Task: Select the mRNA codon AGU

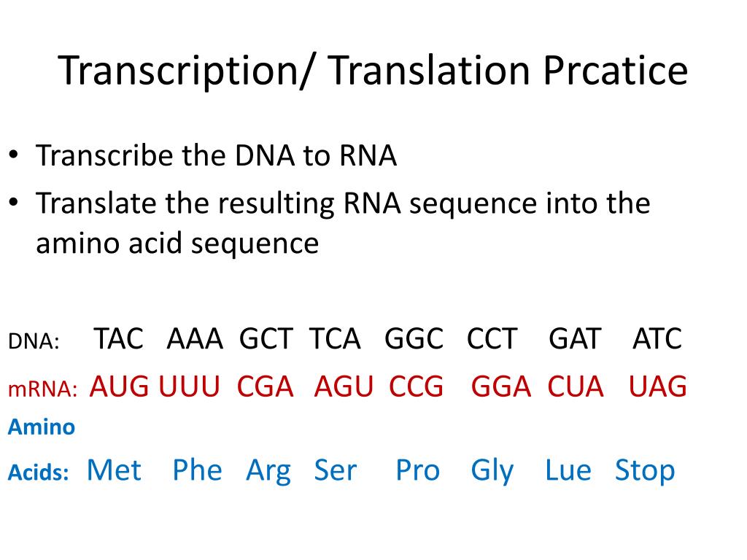Action: click(344, 386)
